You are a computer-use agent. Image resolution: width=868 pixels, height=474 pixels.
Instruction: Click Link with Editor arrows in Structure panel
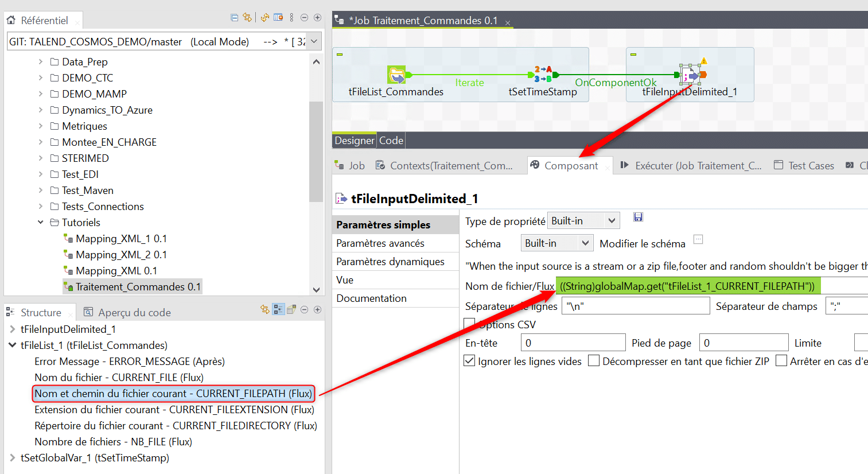coord(264,310)
